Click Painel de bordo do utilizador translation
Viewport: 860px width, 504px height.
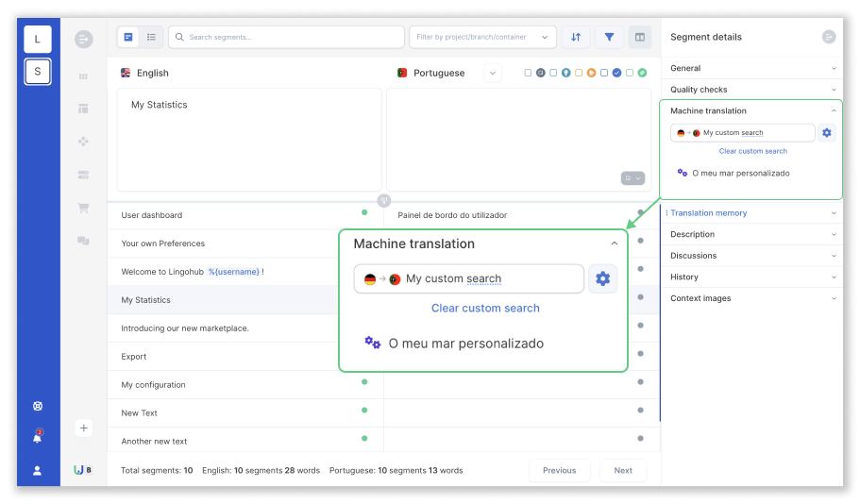pos(452,215)
